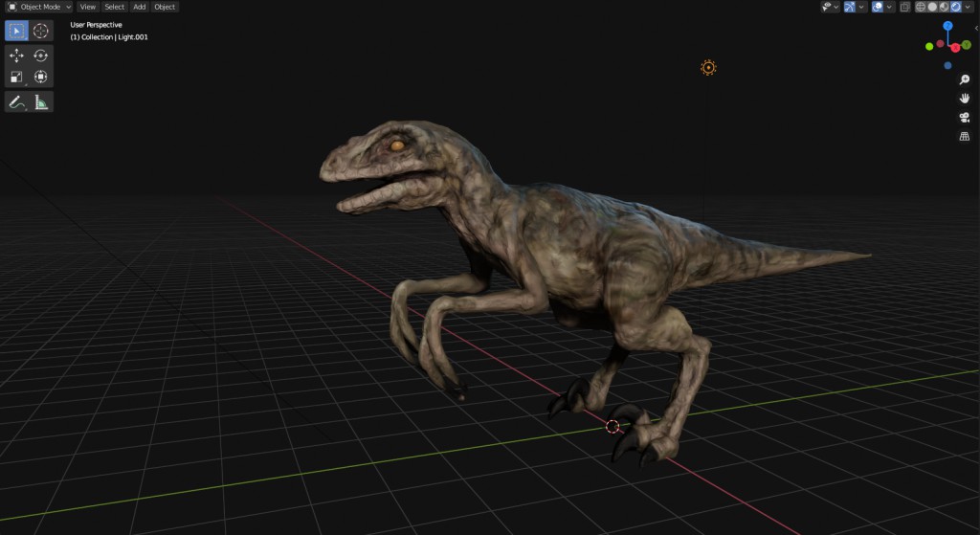This screenshot has height=535, width=980.
Task: Select the Select Box tool
Action: [x=17, y=31]
